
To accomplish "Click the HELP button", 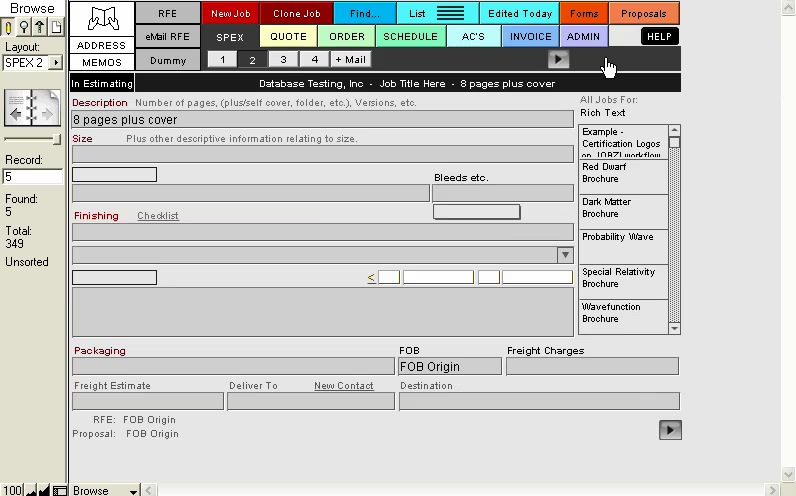I will coord(659,37).
